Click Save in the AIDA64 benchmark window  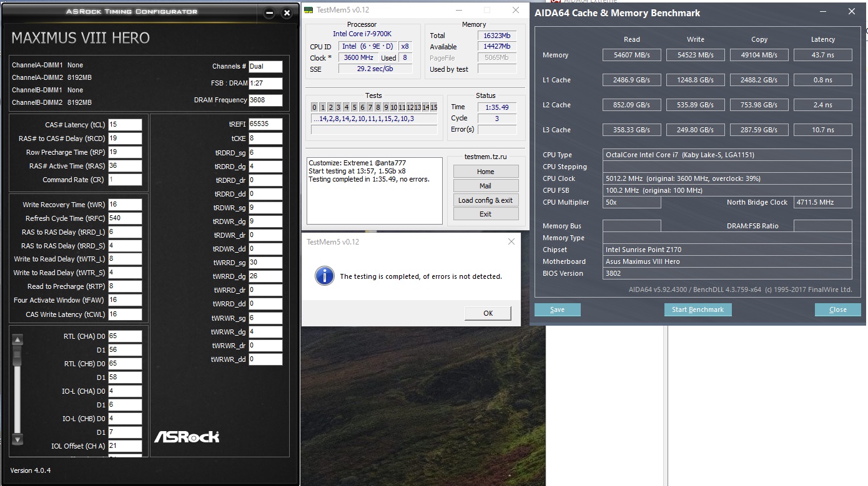(x=558, y=309)
